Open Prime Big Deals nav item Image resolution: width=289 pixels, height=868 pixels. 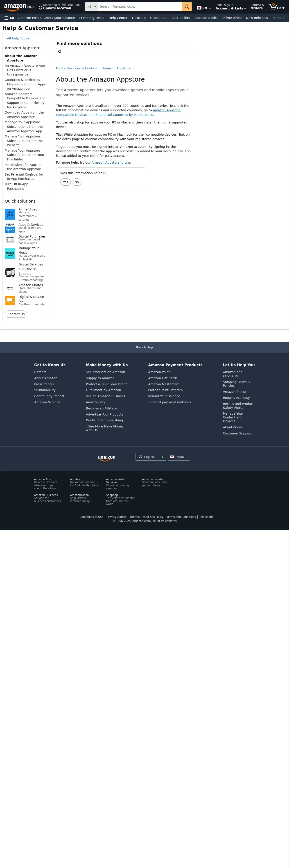(92, 18)
